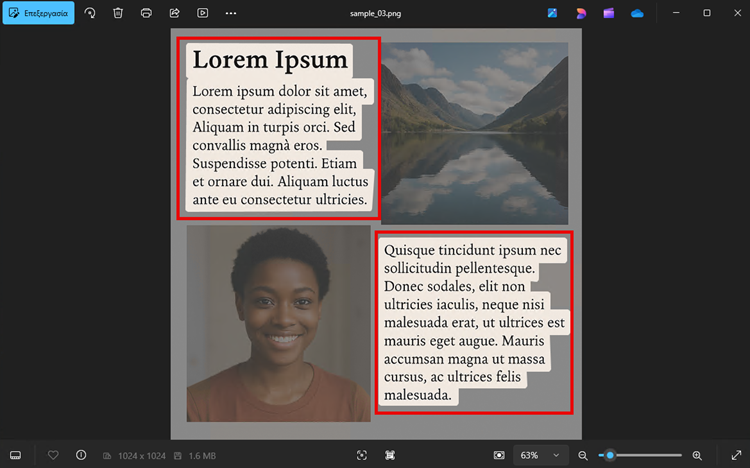Expand the 63% zoom level dropdown

[556, 455]
